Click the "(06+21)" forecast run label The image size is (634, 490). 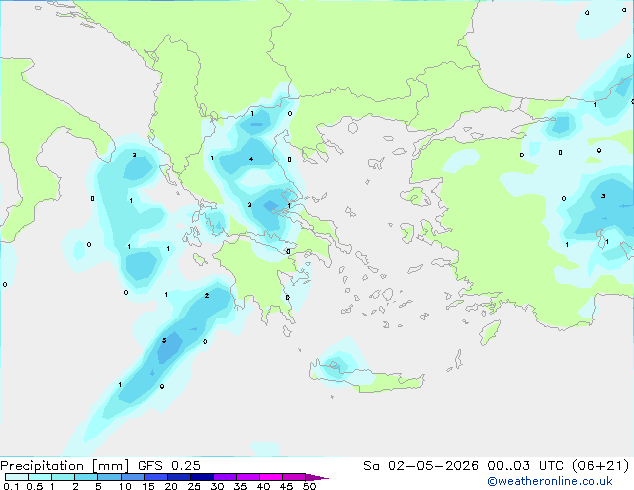pos(601,465)
